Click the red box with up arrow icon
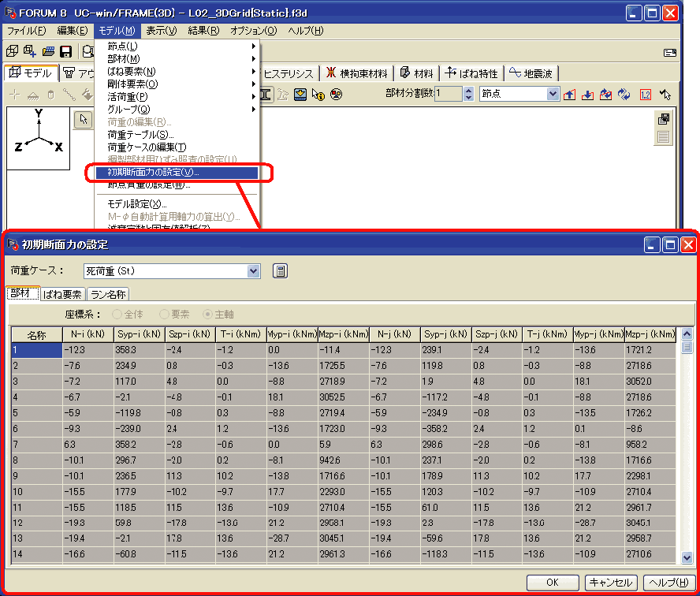This screenshot has height=596, width=700. click(569, 95)
